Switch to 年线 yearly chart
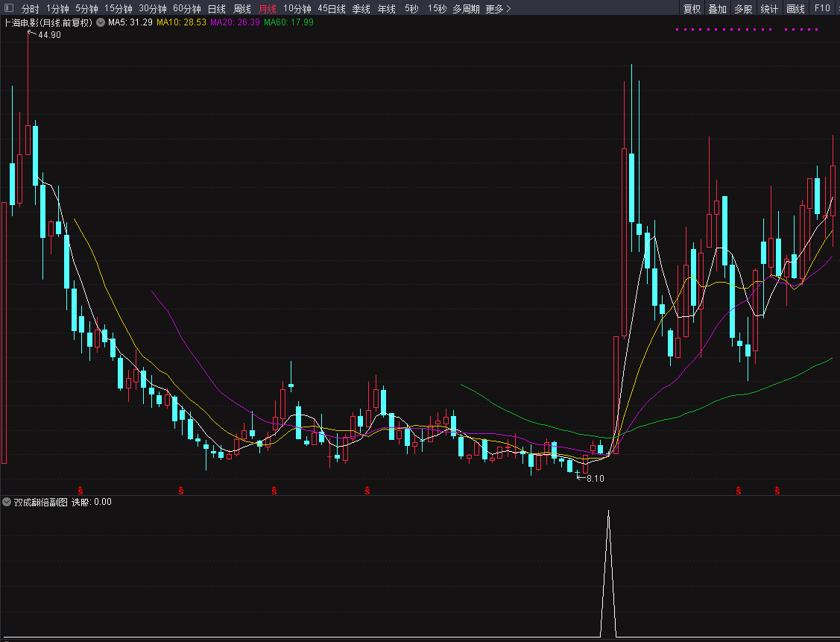 pyautogui.click(x=386, y=8)
